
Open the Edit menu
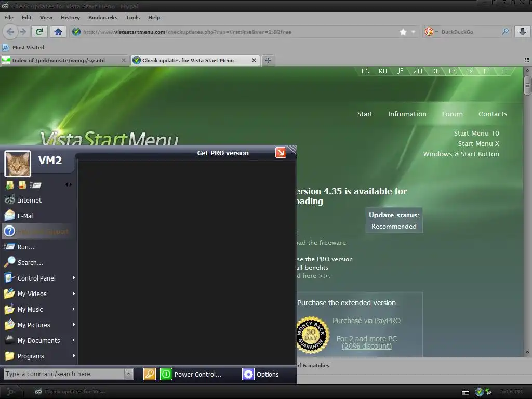[x=26, y=18]
